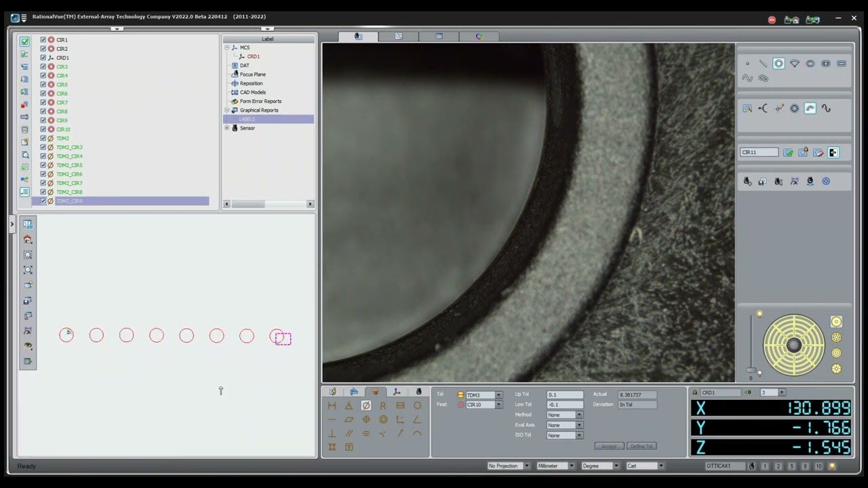
Task: Click speed button 10 in status bar
Action: [x=818, y=466]
